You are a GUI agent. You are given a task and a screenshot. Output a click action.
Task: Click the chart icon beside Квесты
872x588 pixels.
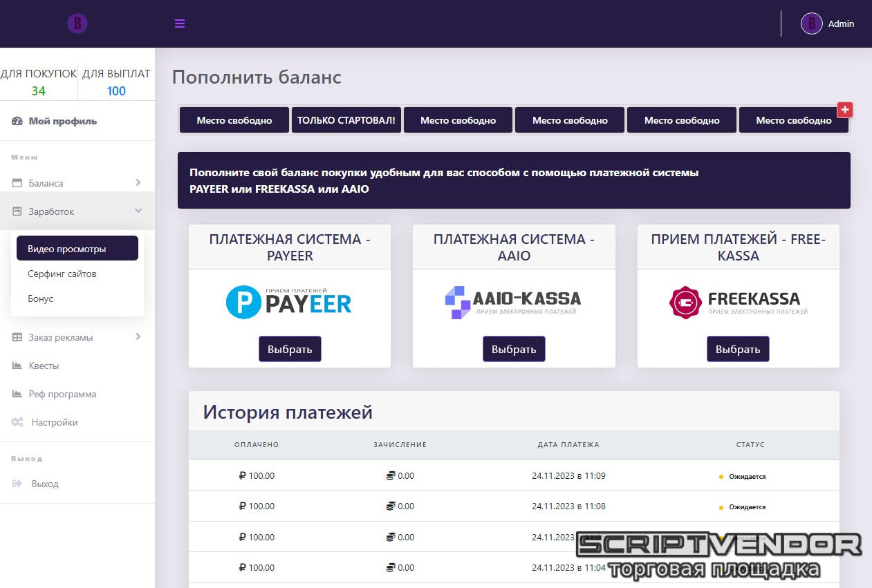[17, 366]
